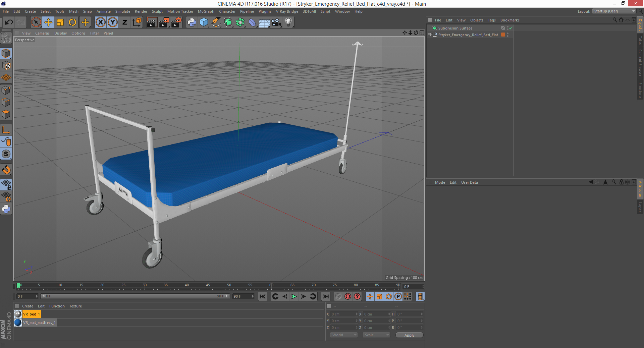Click the timeline range slider bar

(x=135, y=296)
